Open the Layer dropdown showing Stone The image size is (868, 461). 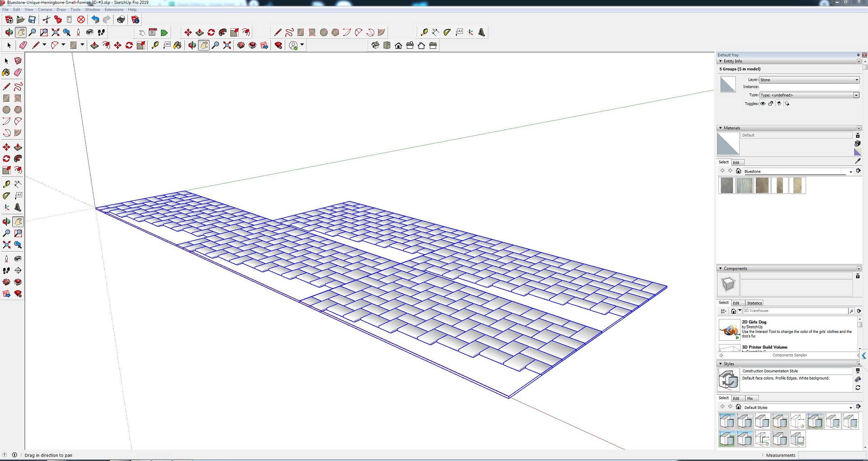tap(809, 80)
